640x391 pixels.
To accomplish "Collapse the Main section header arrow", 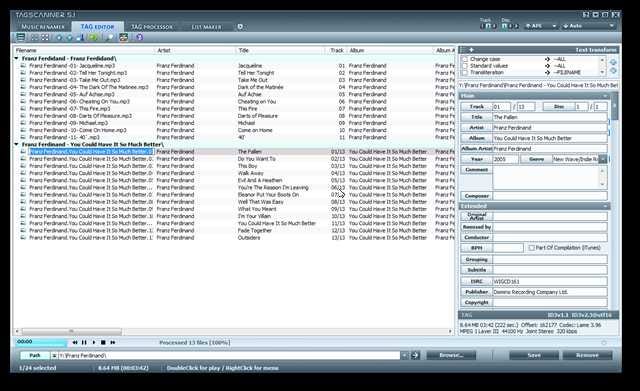I will 606,96.
